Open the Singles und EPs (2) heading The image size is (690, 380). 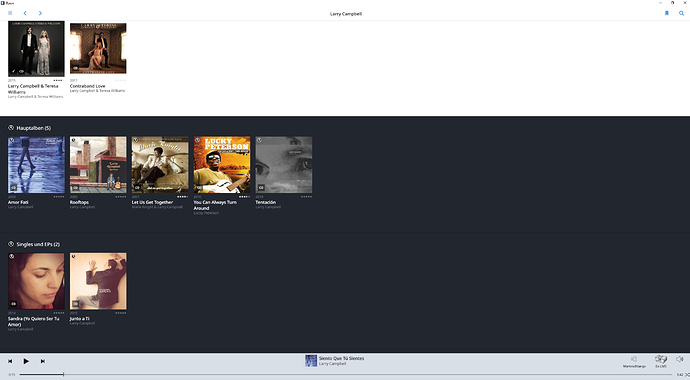tap(38, 244)
